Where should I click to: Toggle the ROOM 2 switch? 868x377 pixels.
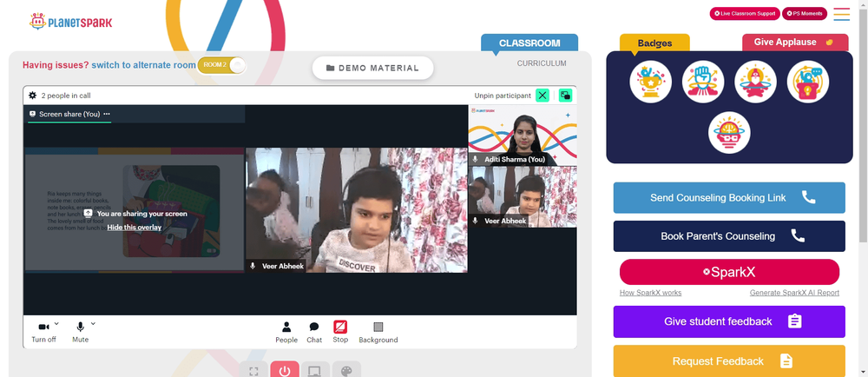(x=221, y=65)
